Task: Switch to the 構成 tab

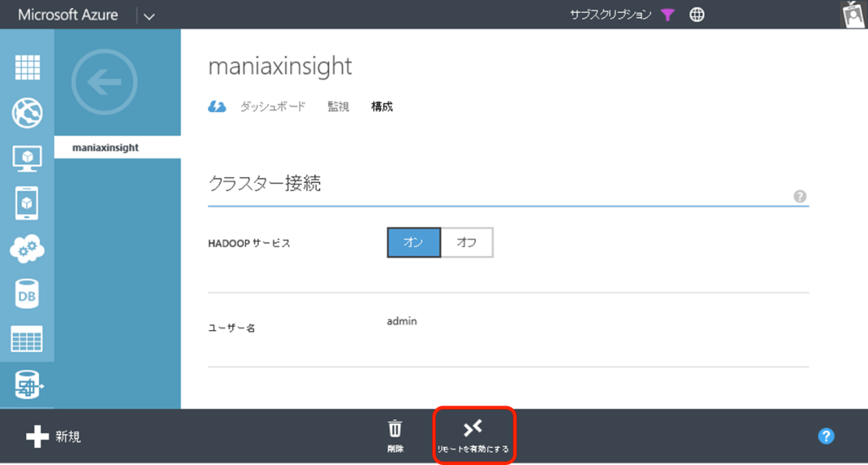Action: click(382, 107)
